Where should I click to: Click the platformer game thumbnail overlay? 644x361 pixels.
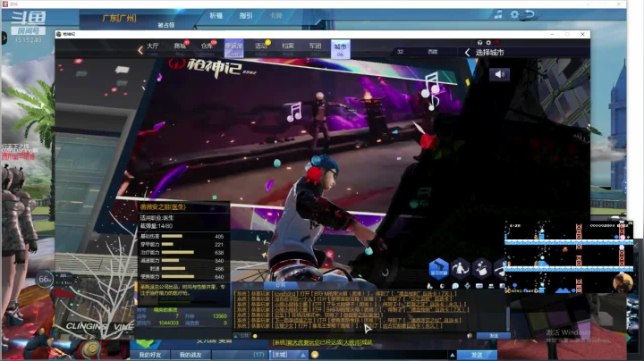coord(569,257)
